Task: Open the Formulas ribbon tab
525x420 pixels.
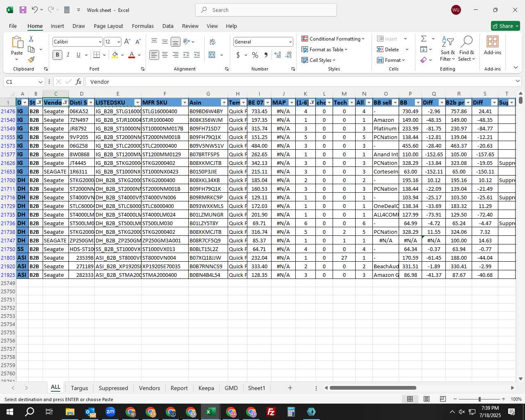Action: [x=143, y=26]
